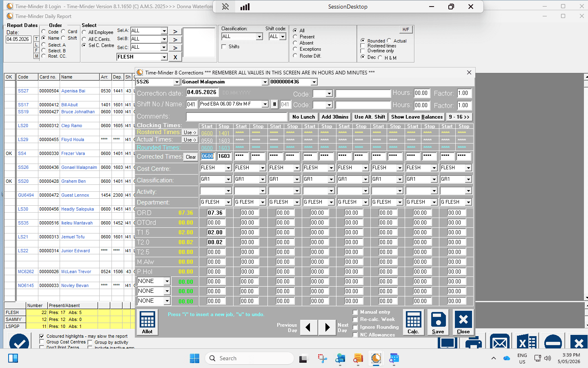
Task: Click the OneDrive cloud icon in system tray
Action: pos(507,358)
